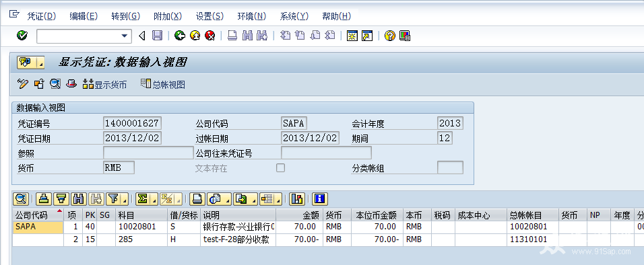Screen dimensions: 644x265
Task: Click the grid Details magnifier icon
Action: pyautogui.click(x=20, y=199)
